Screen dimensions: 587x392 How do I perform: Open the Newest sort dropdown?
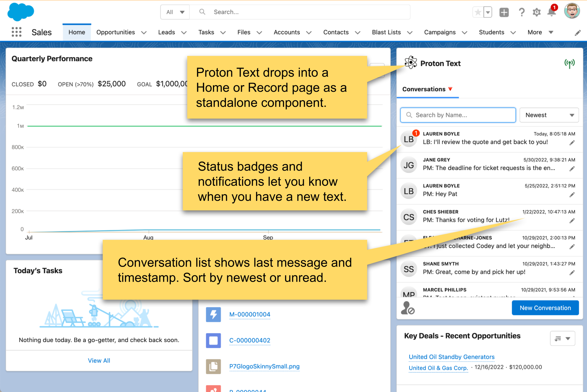(549, 115)
